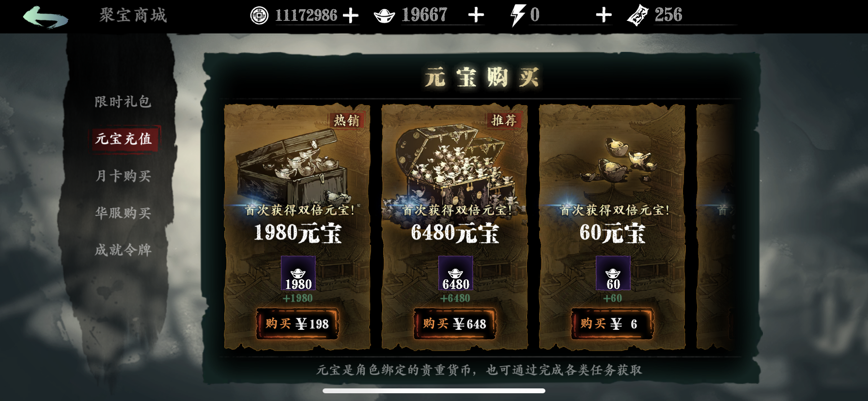Open the 华服购买 tab
The height and width of the screenshot is (401, 868).
click(x=123, y=213)
